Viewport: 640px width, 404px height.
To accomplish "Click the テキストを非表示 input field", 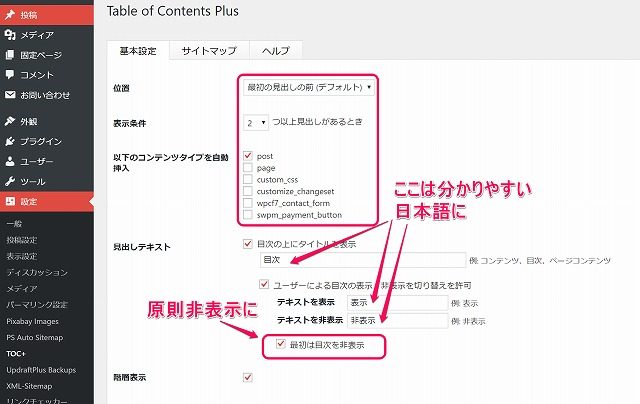I will coord(398,321).
